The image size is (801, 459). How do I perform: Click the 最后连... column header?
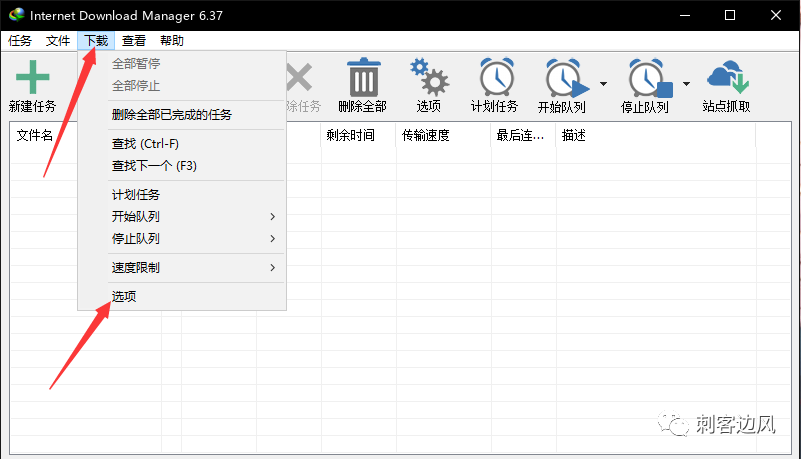point(524,135)
